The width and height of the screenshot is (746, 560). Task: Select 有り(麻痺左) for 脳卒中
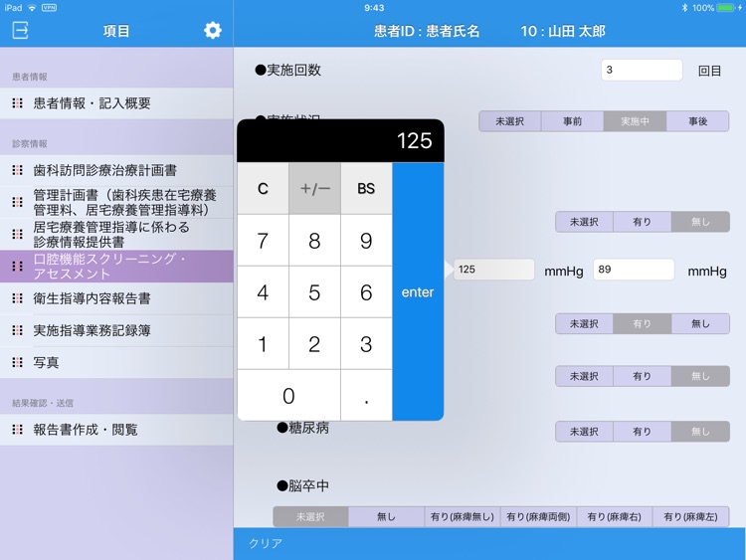point(691,516)
